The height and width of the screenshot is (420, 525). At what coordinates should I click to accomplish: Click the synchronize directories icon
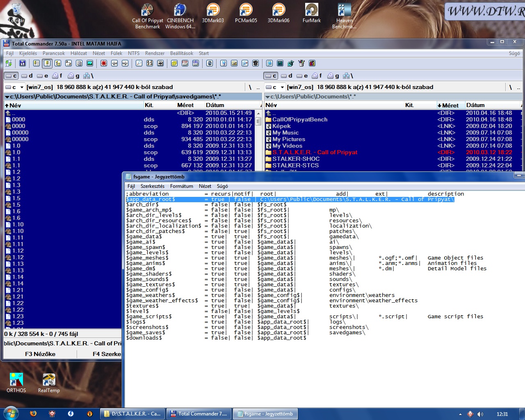tap(160, 63)
